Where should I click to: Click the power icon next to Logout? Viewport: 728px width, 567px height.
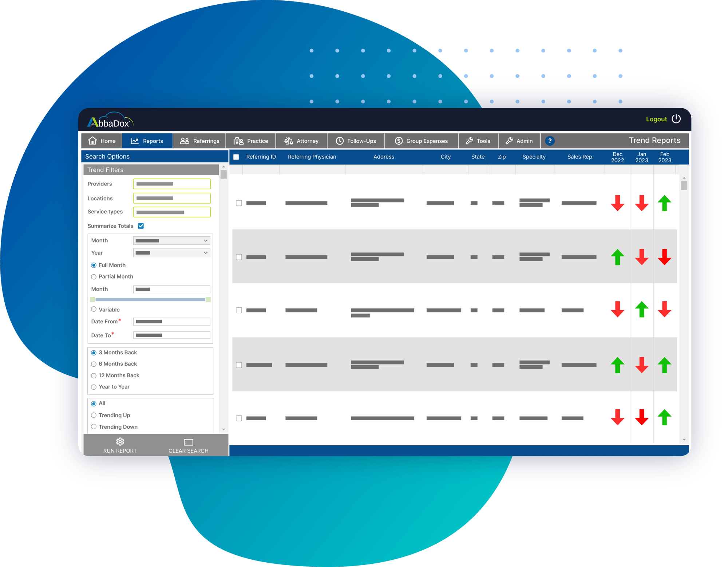coord(676,119)
